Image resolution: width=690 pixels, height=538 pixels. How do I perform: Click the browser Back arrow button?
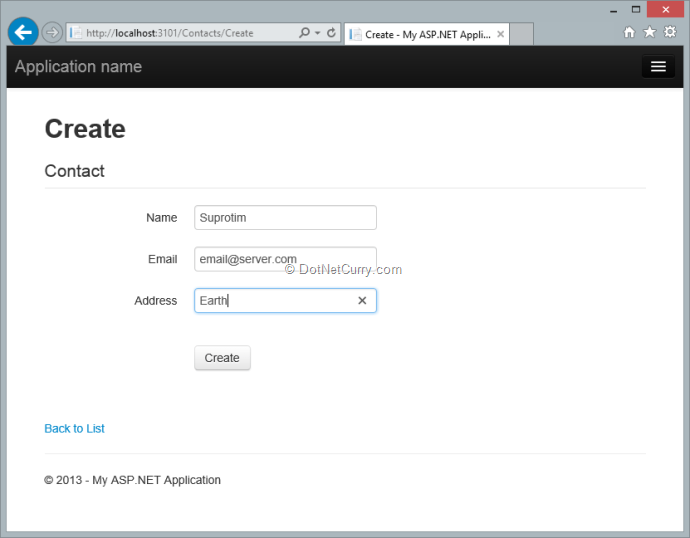(22, 32)
